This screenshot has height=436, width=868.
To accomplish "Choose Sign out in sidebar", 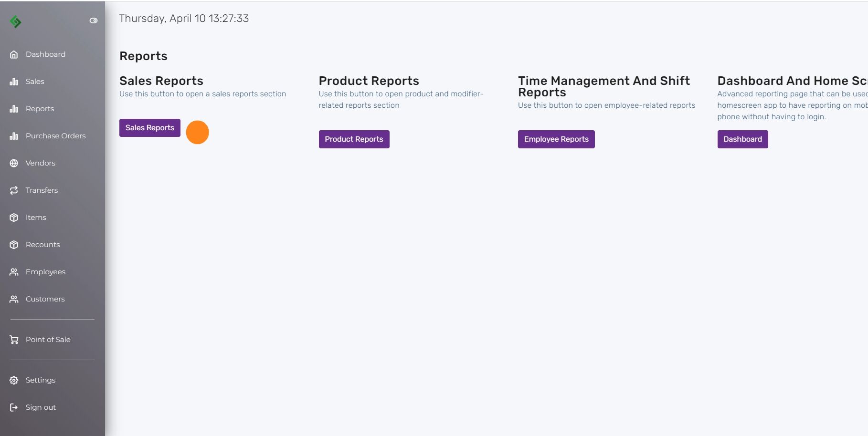I will [x=41, y=407].
